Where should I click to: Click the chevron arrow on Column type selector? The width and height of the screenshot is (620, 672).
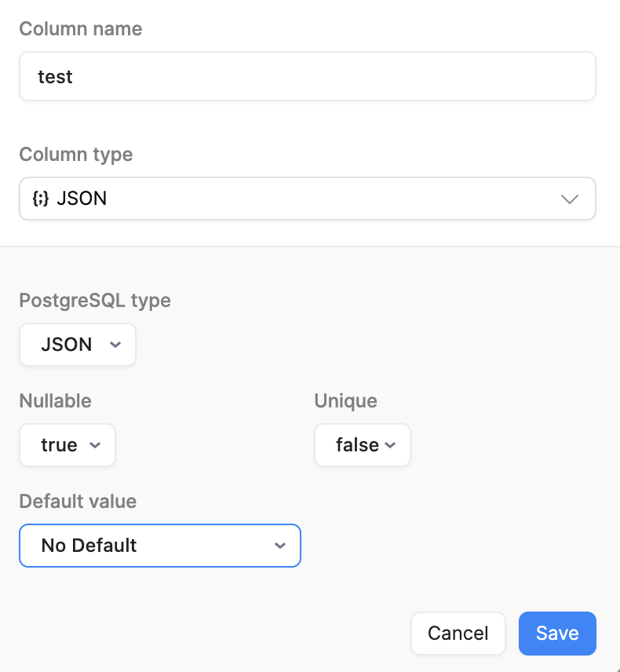click(570, 199)
